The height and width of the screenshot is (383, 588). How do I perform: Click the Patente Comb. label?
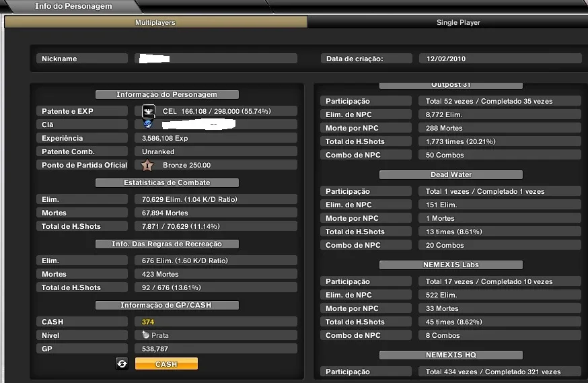tap(68, 152)
